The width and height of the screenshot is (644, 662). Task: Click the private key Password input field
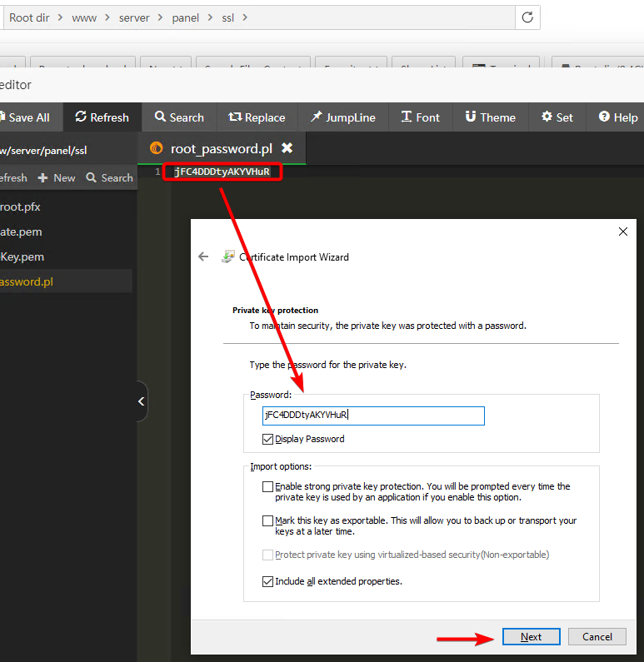point(373,415)
